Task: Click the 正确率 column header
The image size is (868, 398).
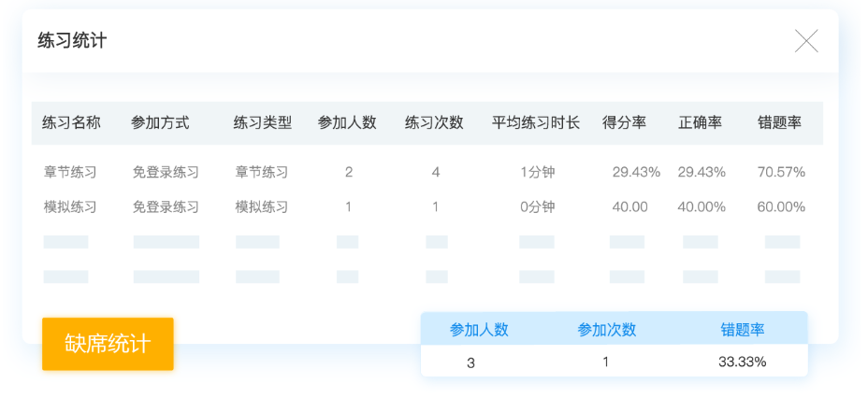Action: pos(701,122)
